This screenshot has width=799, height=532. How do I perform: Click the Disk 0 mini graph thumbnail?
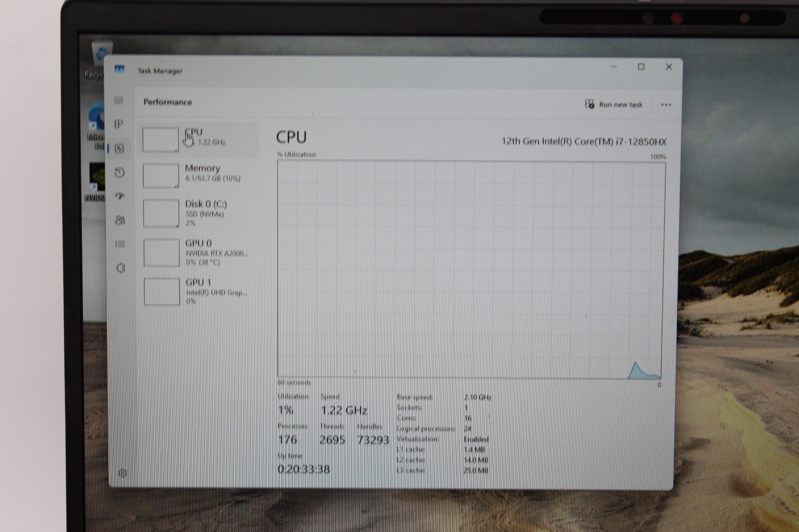[161, 213]
